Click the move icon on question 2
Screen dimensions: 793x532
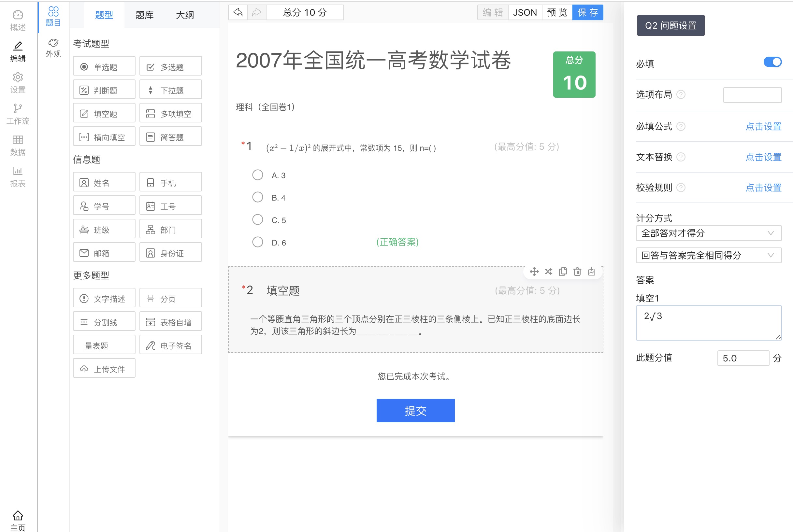(x=534, y=272)
